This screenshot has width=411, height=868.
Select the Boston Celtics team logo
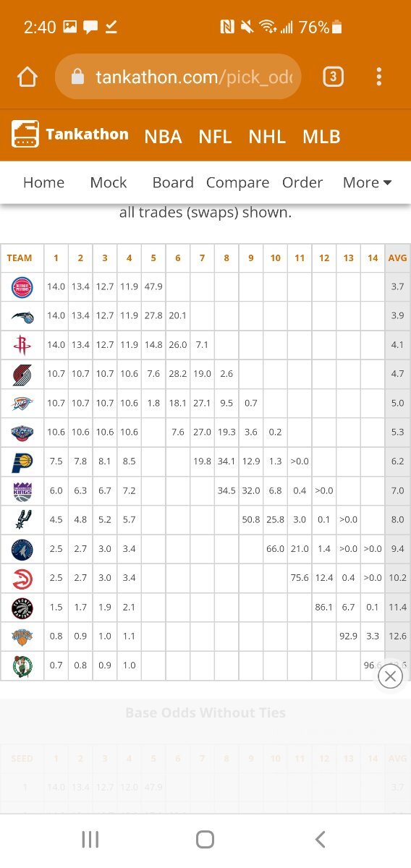tap(22, 665)
